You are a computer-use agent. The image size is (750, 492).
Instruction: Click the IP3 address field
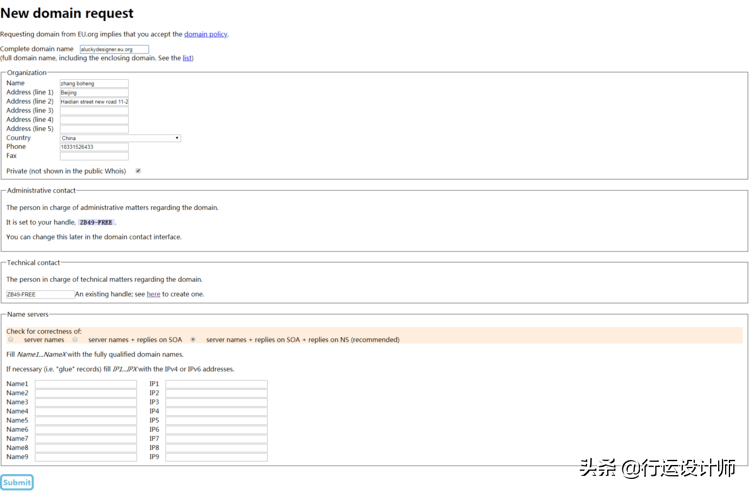pos(217,402)
